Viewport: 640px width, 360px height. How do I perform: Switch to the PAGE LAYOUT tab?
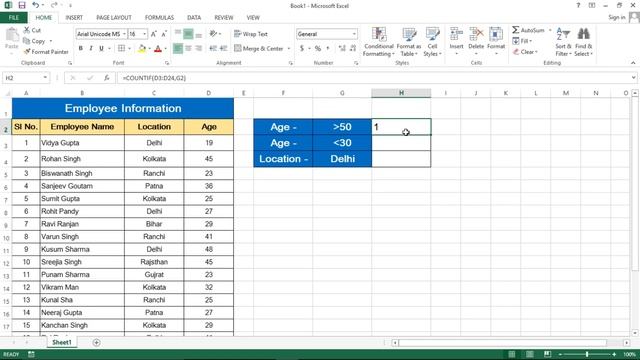[x=114, y=18]
